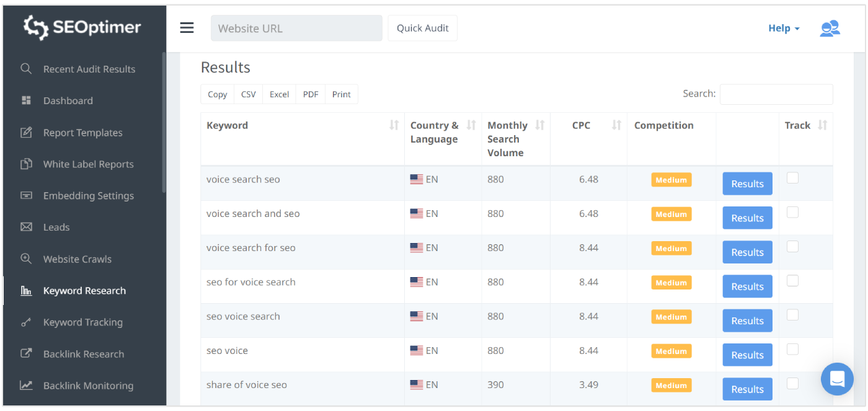Open the Dashboard grid icon
The height and width of the screenshot is (411, 868).
(x=26, y=100)
